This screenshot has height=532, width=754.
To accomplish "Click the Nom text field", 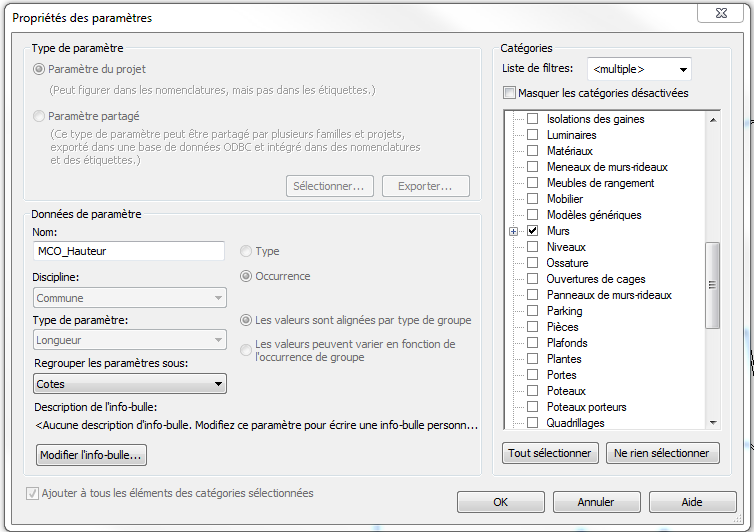I will (x=128, y=251).
